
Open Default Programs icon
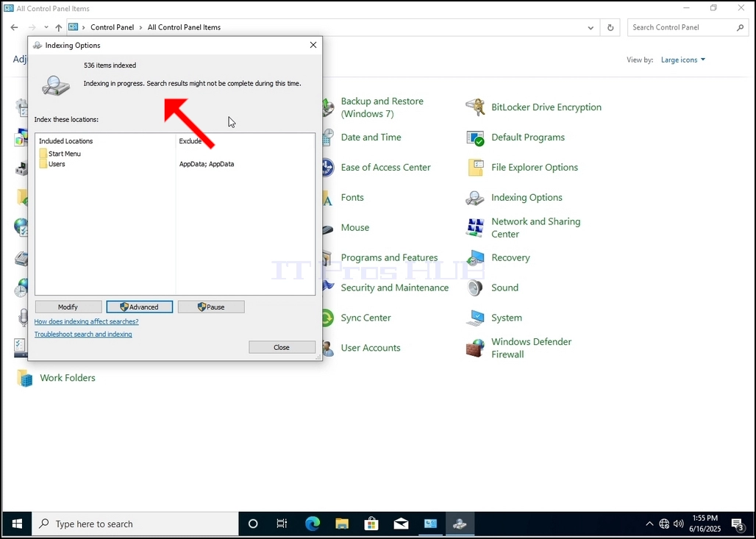click(x=475, y=138)
